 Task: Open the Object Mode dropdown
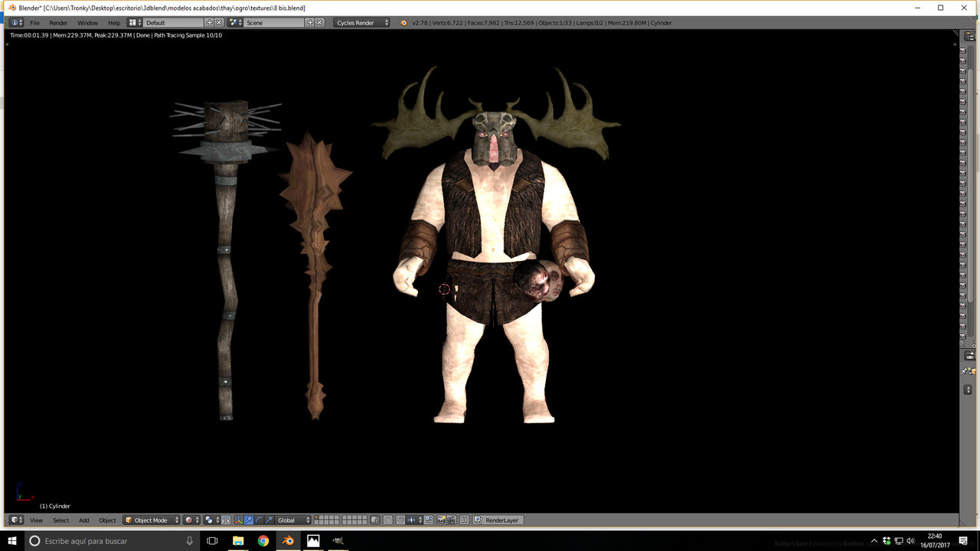[152, 520]
